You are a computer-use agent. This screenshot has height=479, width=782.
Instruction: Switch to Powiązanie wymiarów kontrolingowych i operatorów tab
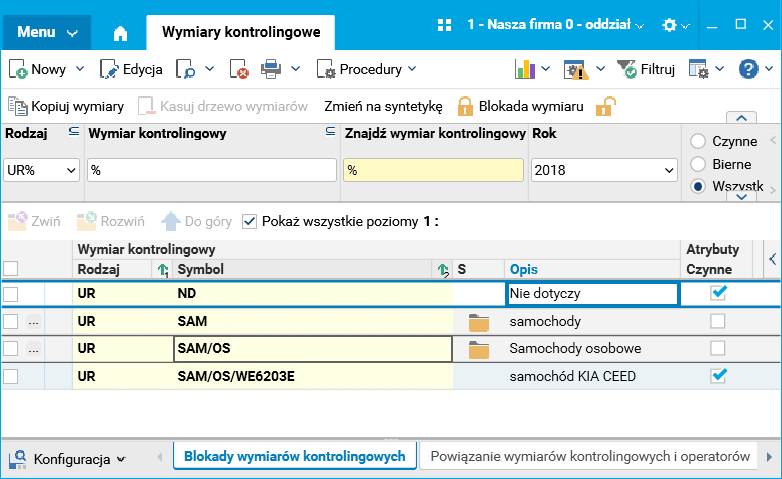[x=590, y=456]
